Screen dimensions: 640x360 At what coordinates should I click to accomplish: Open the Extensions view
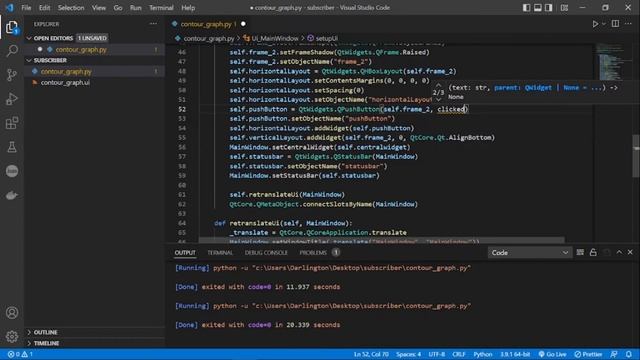tap(12, 123)
